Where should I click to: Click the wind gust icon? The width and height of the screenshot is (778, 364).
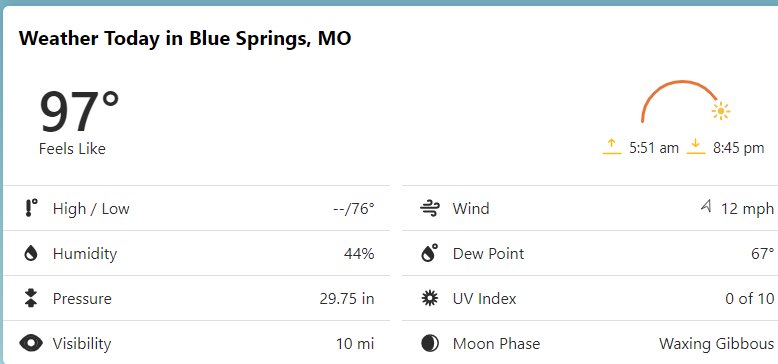point(430,208)
